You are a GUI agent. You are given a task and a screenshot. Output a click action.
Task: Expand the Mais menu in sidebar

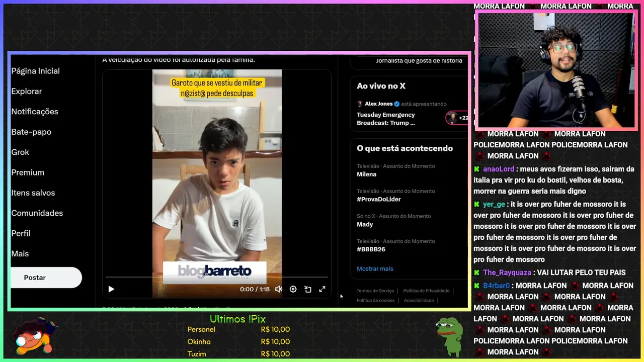coord(20,254)
